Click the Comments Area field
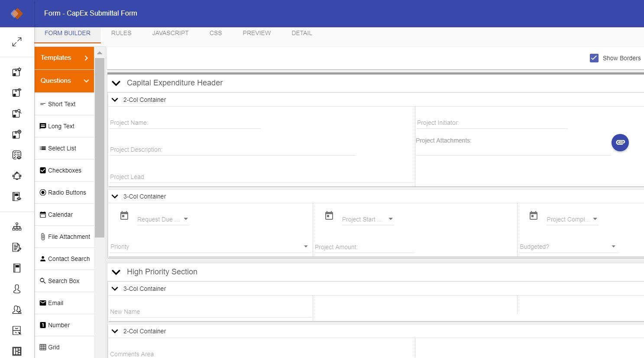This screenshot has height=358, width=644. (261, 354)
